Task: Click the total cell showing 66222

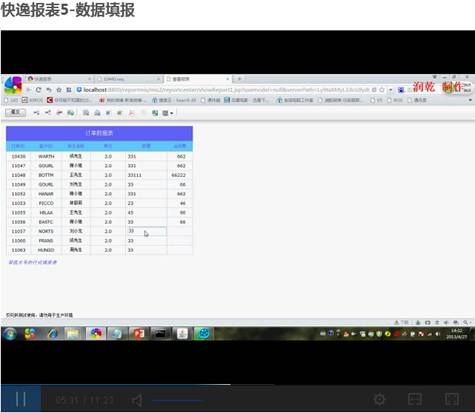Action: pyautogui.click(x=180, y=175)
